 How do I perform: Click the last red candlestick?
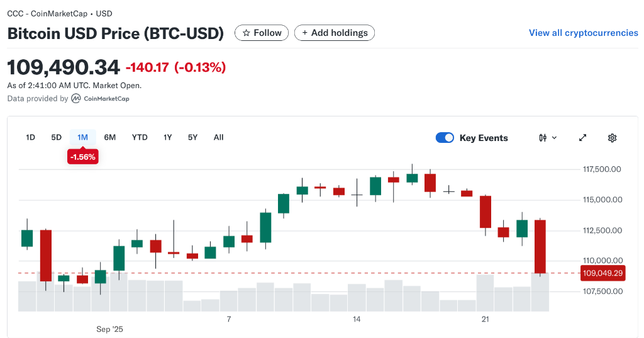coord(540,246)
